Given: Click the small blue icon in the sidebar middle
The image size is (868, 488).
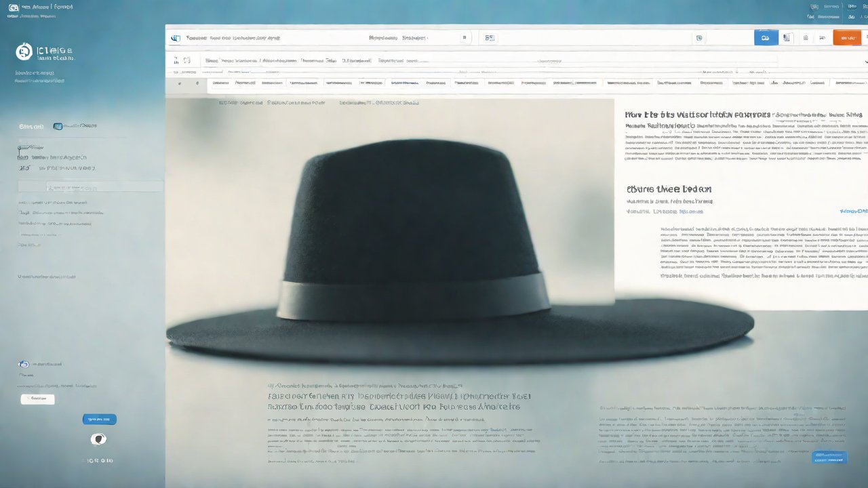Looking at the screenshot, I should point(58,126).
